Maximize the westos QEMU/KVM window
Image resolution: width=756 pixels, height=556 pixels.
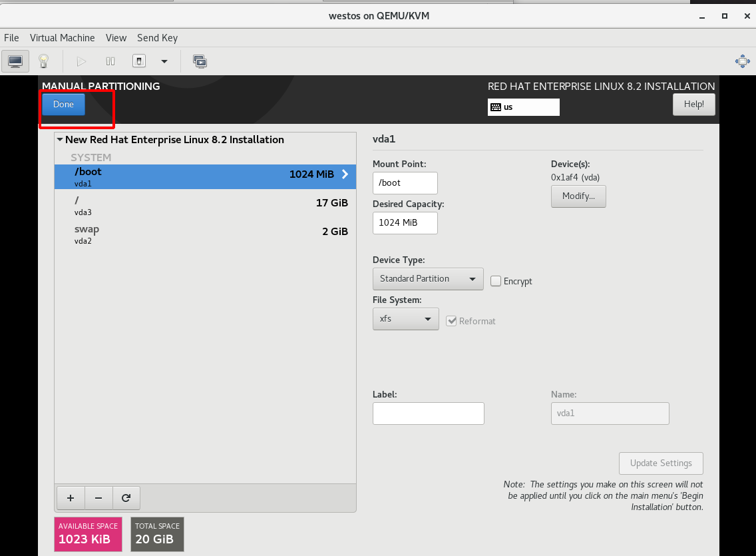click(724, 17)
